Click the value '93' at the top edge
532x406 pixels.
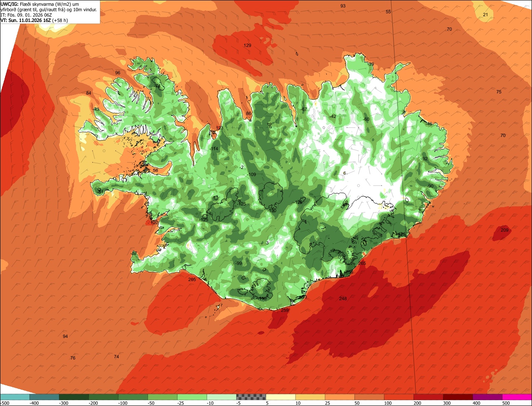pos(343,6)
